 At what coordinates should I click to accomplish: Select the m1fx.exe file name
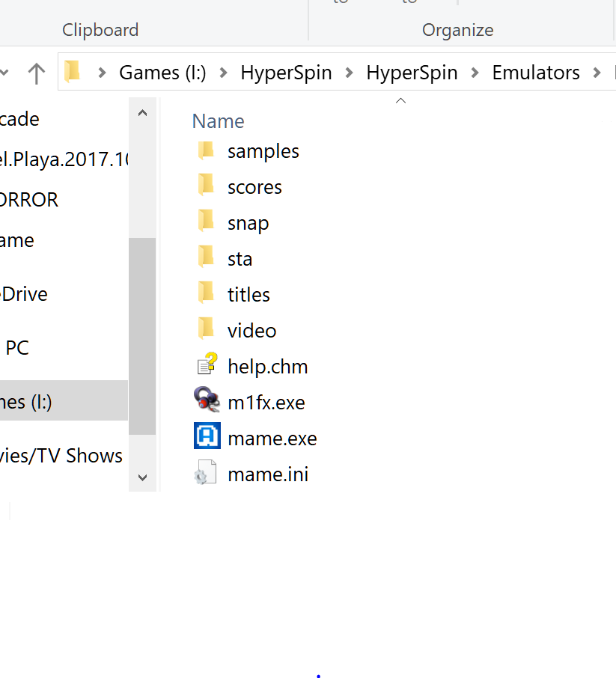point(266,403)
